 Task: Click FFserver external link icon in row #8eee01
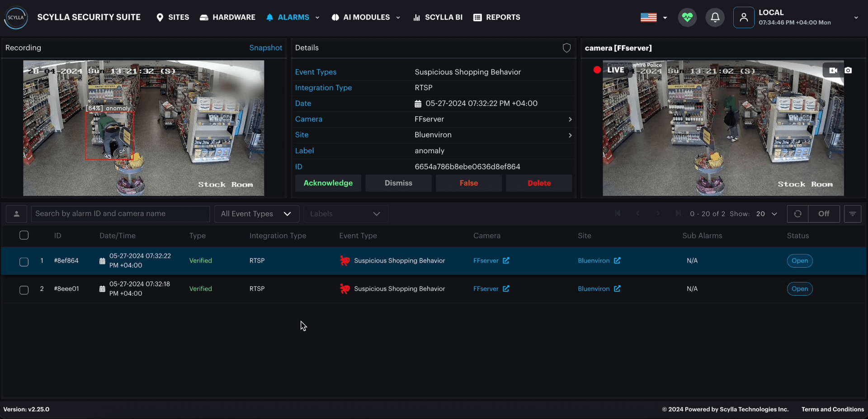click(506, 289)
